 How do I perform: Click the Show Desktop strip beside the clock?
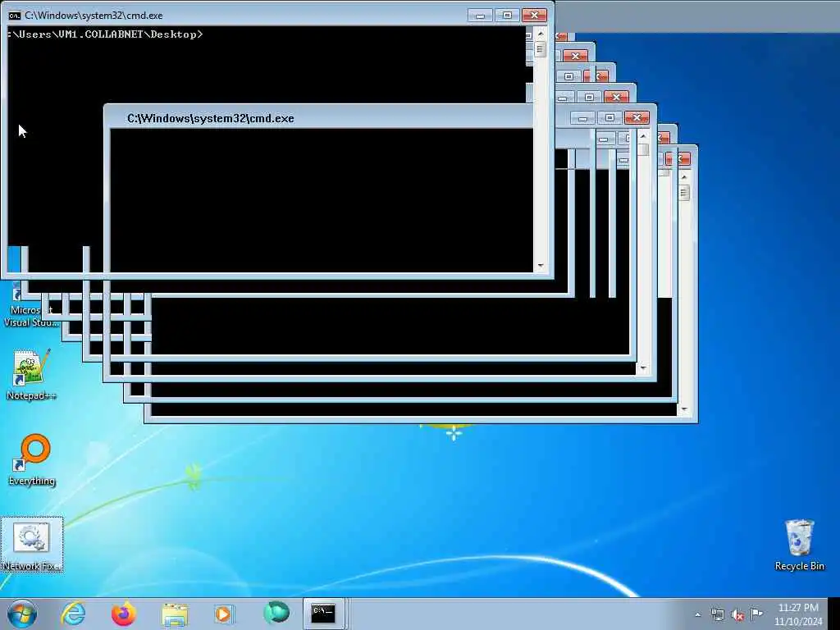(x=834, y=614)
